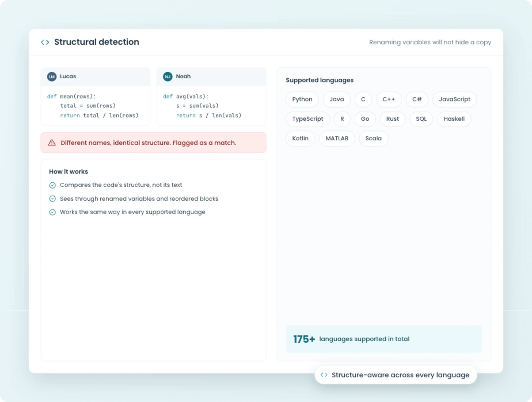Click 'return total / len(rows)' code line

pyautogui.click(x=99, y=115)
